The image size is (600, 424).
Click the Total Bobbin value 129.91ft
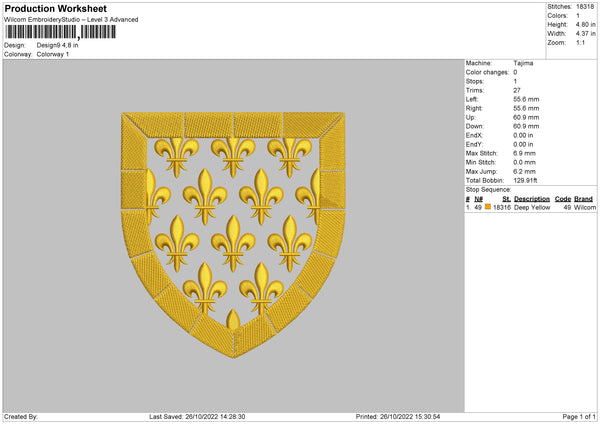[525, 180]
